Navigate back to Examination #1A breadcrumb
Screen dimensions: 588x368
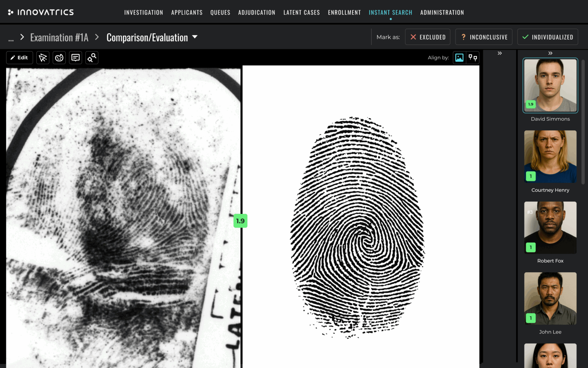click(x=59, y=37)
